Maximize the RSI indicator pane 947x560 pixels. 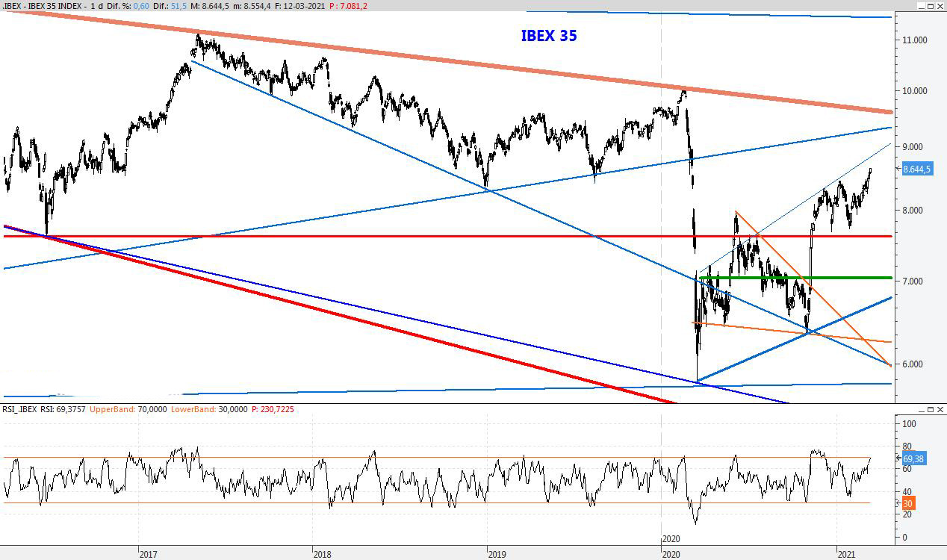point(929,409)
